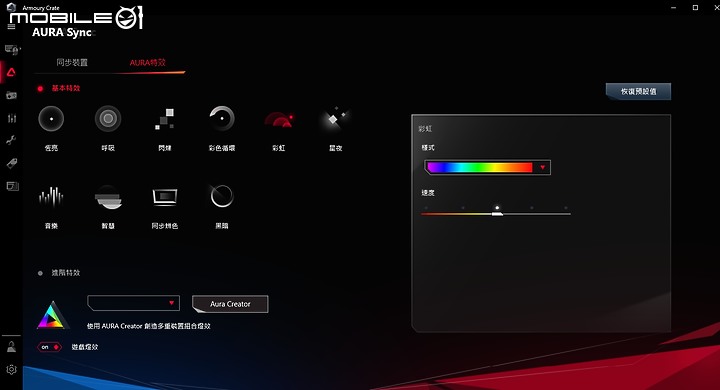
Task: Click the 速度 speed slider handle
Action: tap(497, 213)
